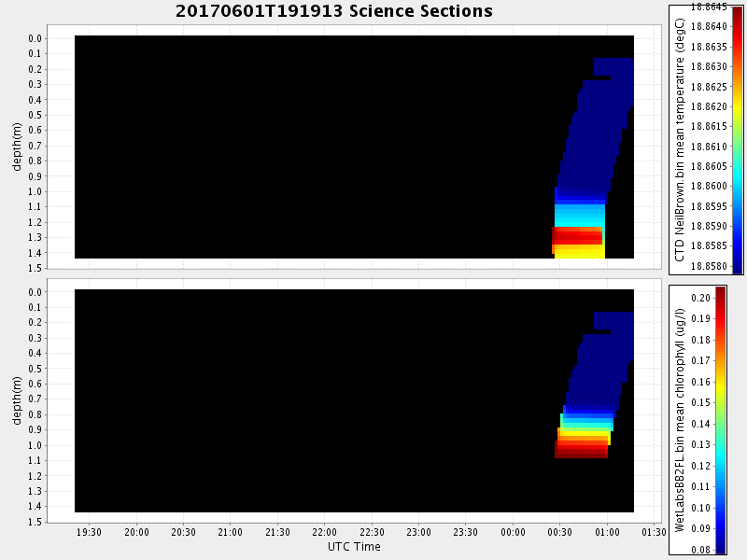Click the 'UTC Time' x-axis label
The width and height of the screenshot is (747, 560).
click(354, 547)
